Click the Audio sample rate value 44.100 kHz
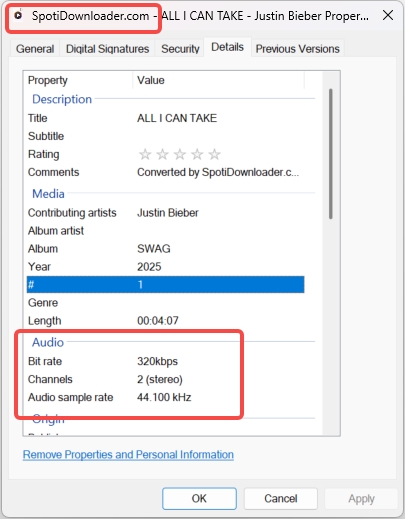Viewport: 405px width, 519px height. pos(164,397)
